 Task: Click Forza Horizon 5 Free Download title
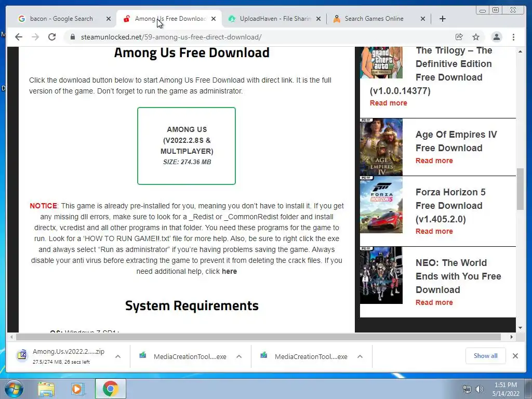450,206
